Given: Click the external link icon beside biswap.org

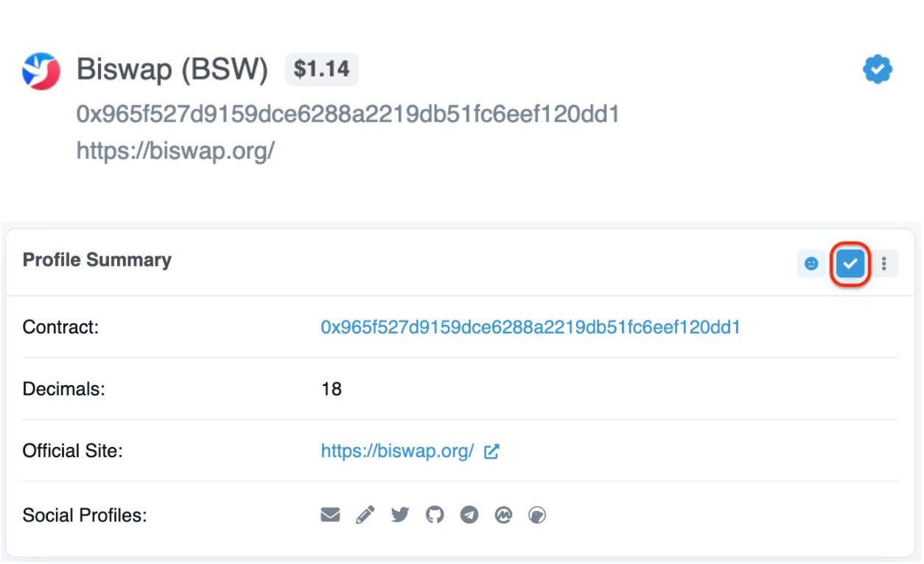Looking at the screenshot, I should click(491, 452).
